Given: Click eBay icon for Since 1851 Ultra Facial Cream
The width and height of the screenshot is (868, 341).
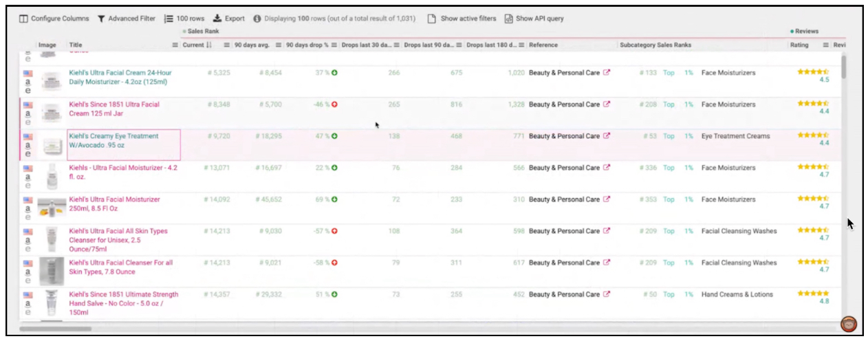Looking at the screenshot, I should [x=28, y=122].
